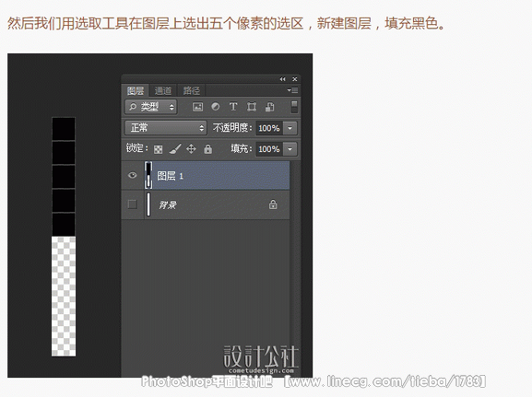
Task: Hide 图层 1 via eye icon
Action: coord(133,175)
